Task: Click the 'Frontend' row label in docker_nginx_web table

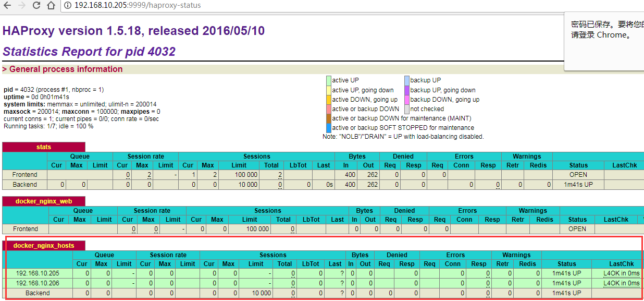Action: tap(26, 229)
